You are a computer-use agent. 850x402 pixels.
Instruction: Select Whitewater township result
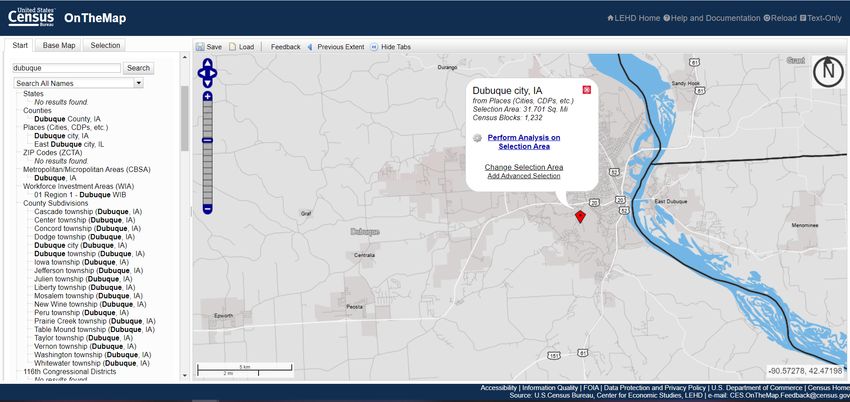94,363
